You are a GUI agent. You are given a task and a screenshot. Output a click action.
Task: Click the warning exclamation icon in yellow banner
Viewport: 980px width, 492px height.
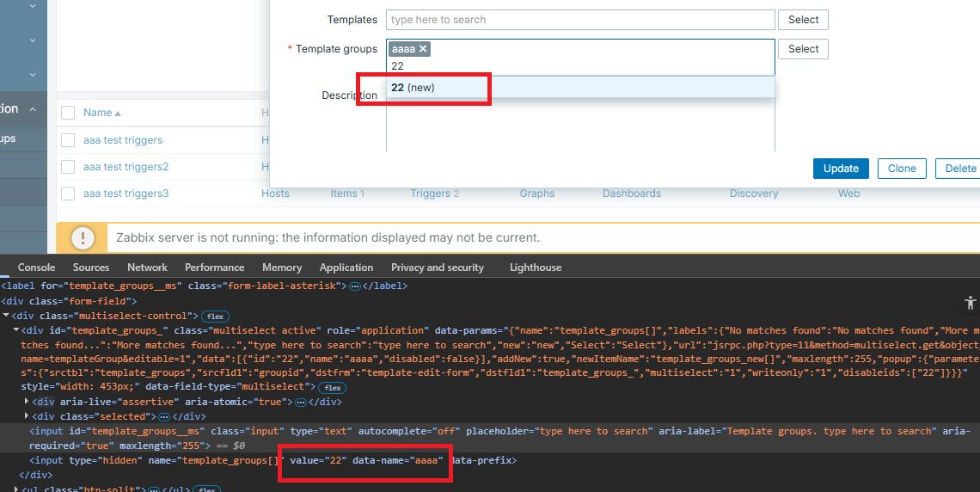point(83,238)
